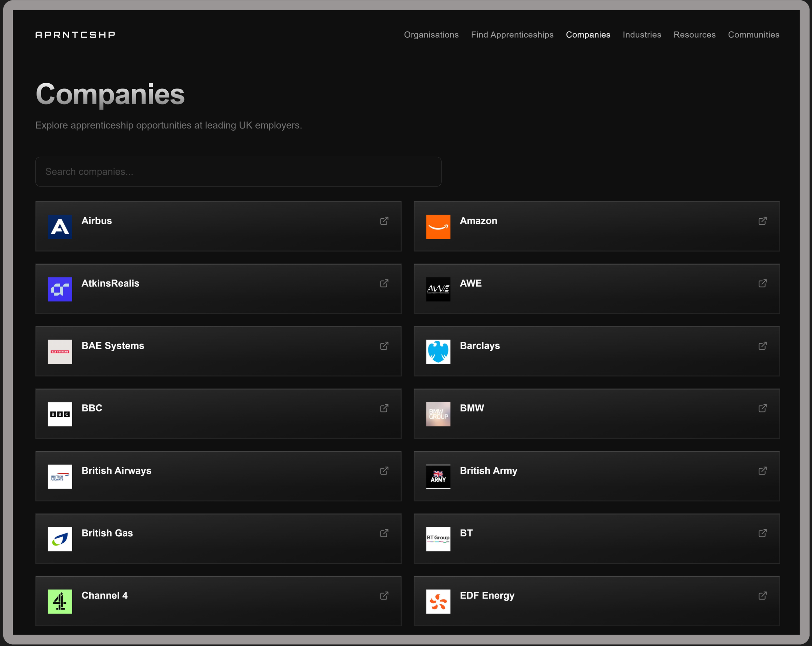This screenshot has height=646, width=812.
Task: Open the Resources navigation link
Action: (694, 35)
